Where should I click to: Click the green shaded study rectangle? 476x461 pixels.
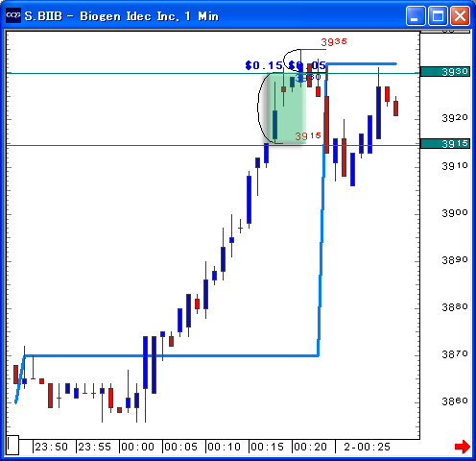pyautogui.click(x=287, y=109)
